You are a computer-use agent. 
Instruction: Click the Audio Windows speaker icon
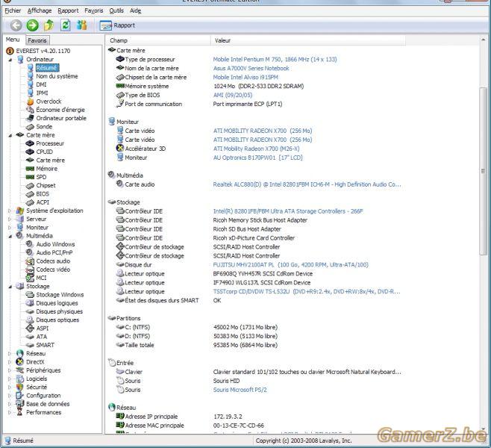(x=30, y=244)
